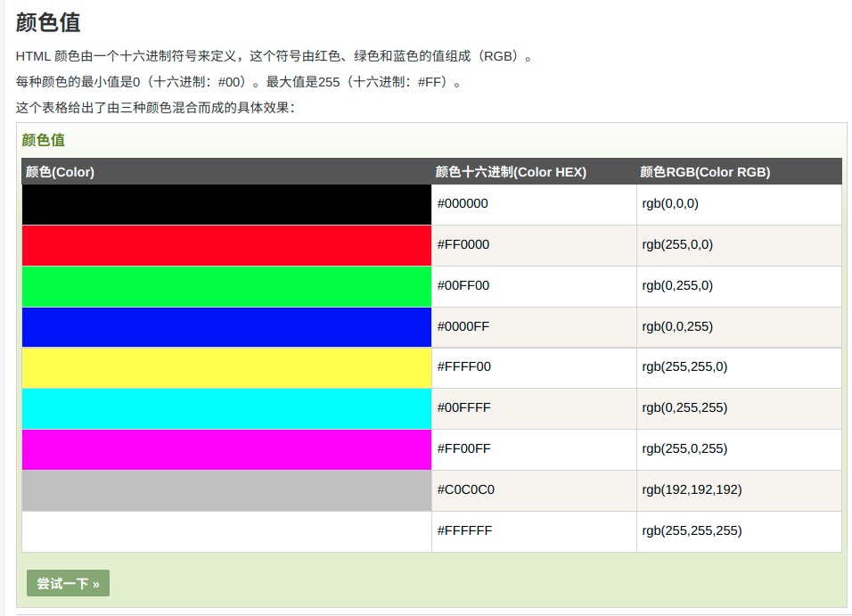Select the gray C0C0C0 color swatch
The height and width of the screenshot is (616, 852).
[226, 490]
